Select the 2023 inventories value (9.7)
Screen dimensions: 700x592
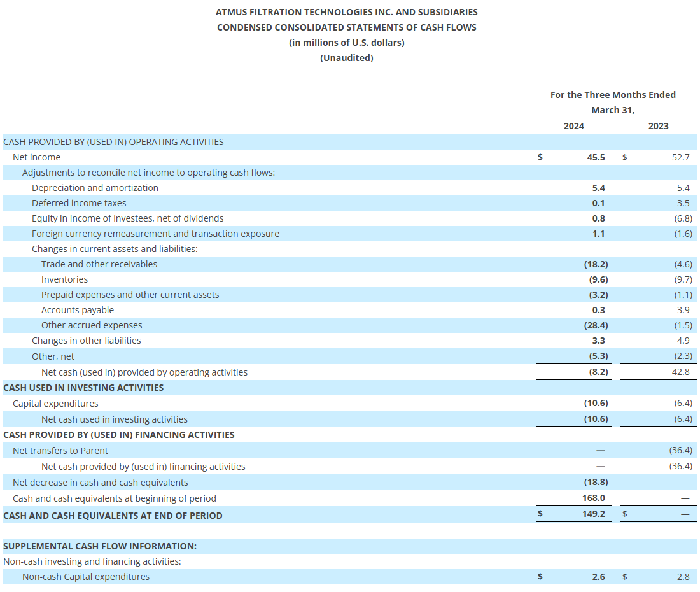(x=683, y=279)
